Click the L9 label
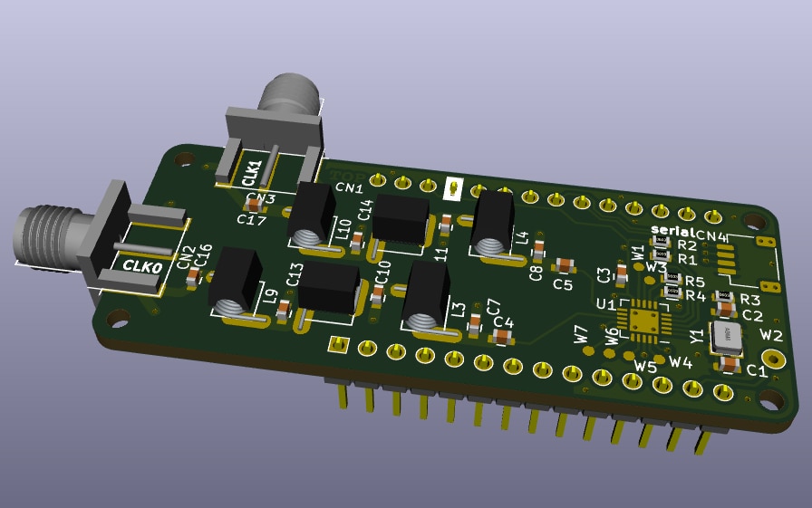The width and height of the screenshot is (812, 508). (270, 296)
